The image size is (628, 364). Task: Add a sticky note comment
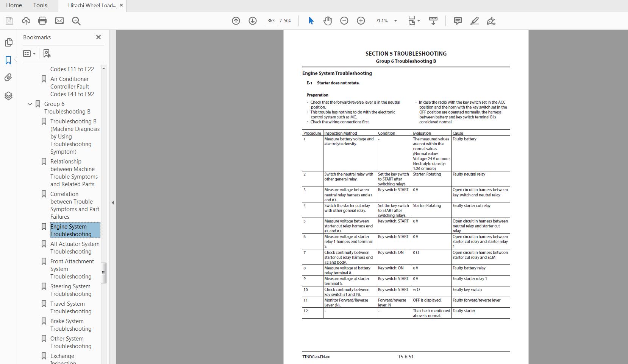click(458, 21)
